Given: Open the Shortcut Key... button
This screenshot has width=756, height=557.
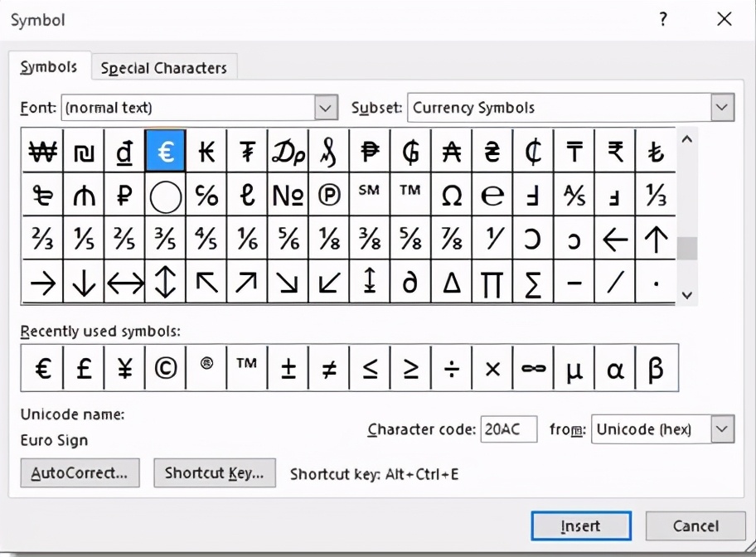Looking at the screenshot, I should tap(215, 472).
